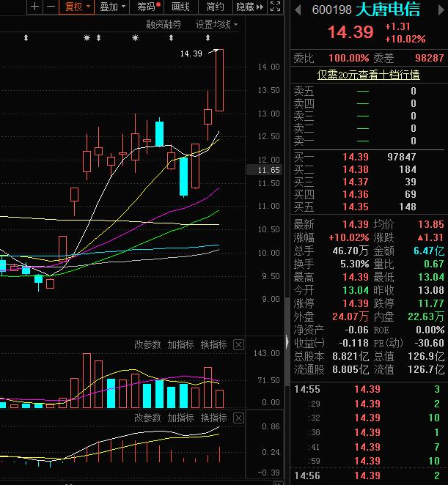Select the 买五 bid price 14.35
Image resolution: width=448 pixels, height=485 pixels.
(x=356, y=207)
